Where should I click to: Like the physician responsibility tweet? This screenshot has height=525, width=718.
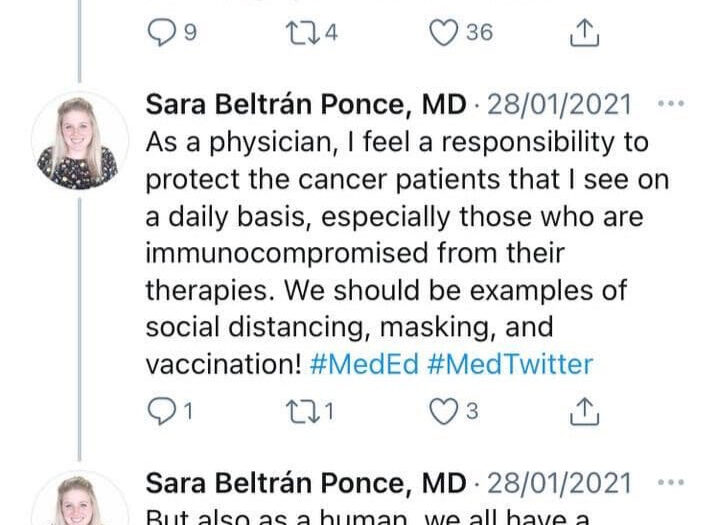pos(444,410)
